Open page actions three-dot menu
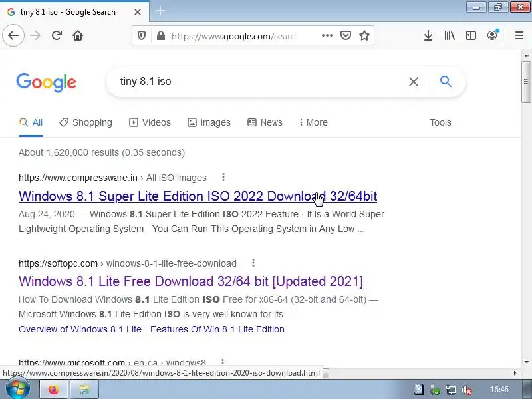 click(x=327, y=35)
